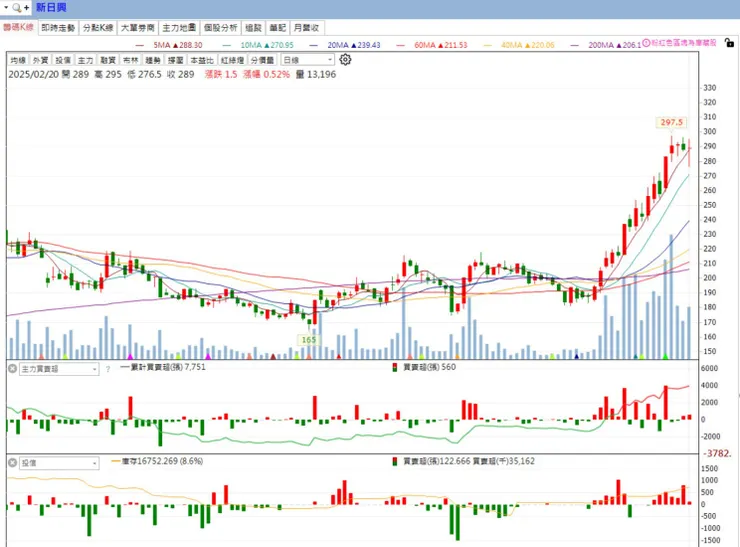Click the 買賣超(張) 560 legend
Viewport: 740px width, 547px height.
point(424,367)
